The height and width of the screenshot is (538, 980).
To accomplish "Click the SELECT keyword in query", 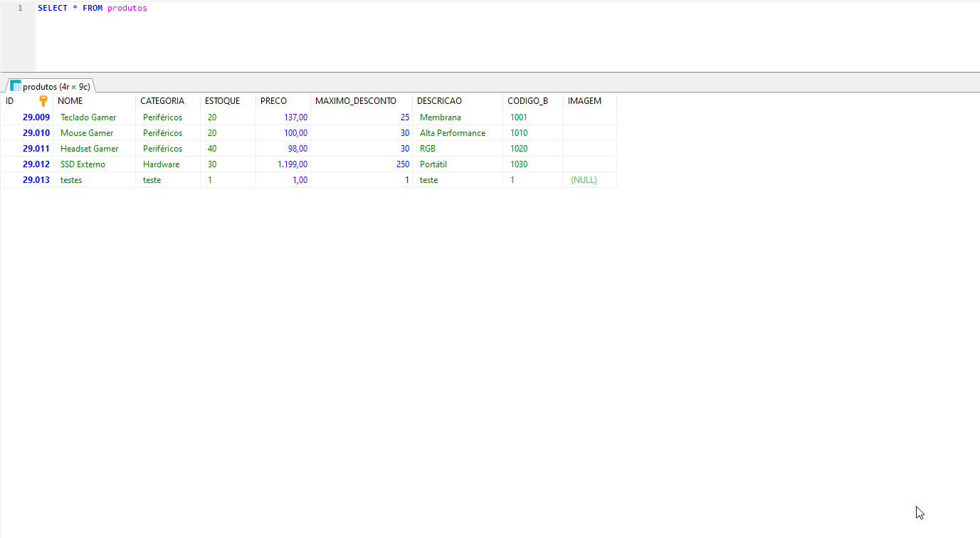I will [53, 8].
